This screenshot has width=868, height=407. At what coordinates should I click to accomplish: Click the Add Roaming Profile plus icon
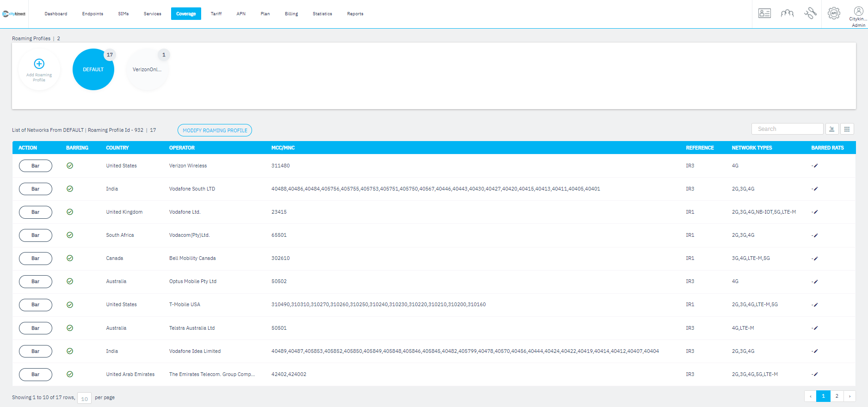(x=39, y=64)
